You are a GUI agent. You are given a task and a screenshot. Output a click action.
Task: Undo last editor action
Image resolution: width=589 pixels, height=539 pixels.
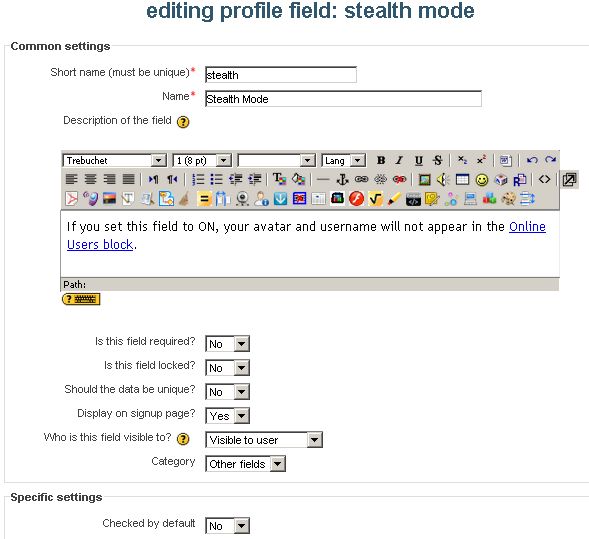[x=532, y=160]
